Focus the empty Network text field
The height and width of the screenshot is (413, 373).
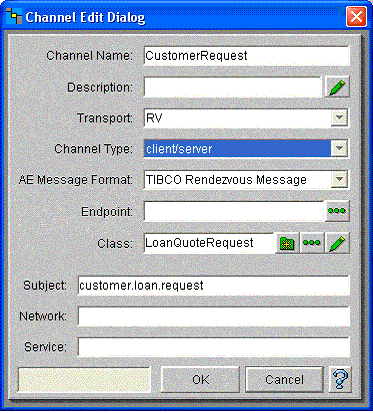click(x=214, y=316)
